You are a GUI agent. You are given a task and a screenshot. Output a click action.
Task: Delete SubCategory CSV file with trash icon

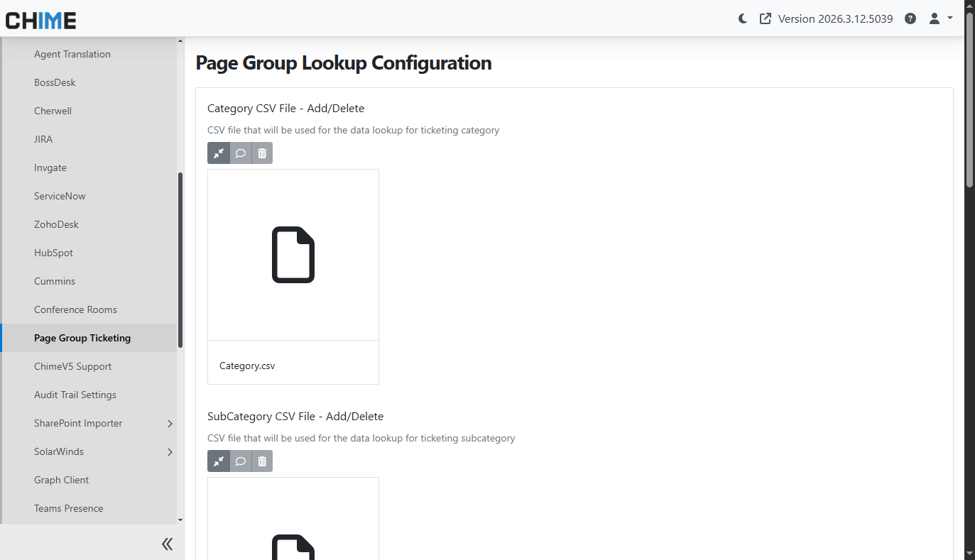(262, 461)
